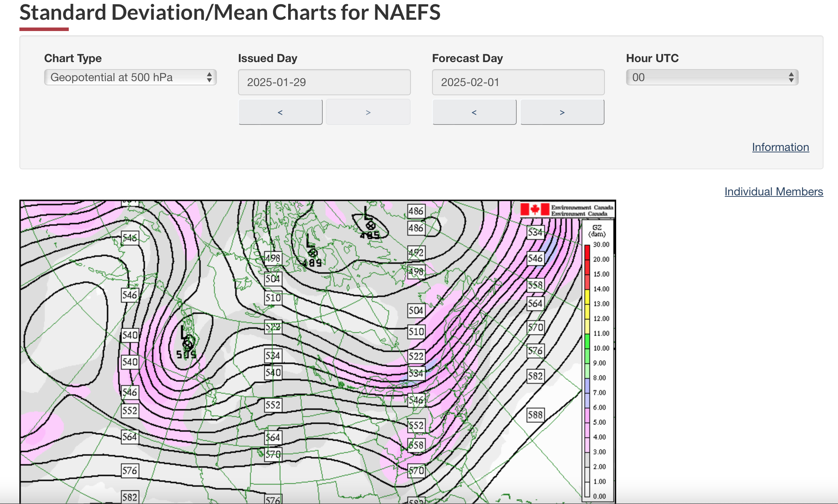Image resolution: width=838 pixels, height=504 pixels.
Task: Click the 'Forecast Day' label
Action: 467,58
